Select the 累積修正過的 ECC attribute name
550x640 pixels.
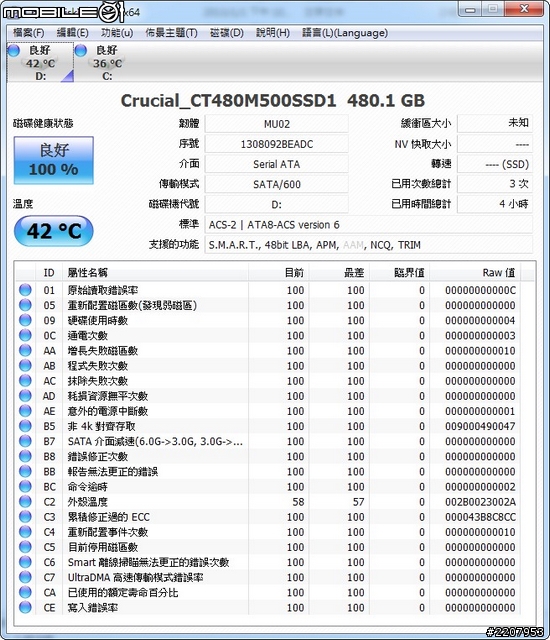(x=109, y=517)
